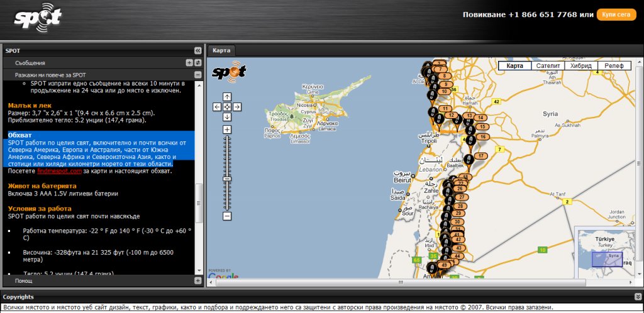Collapse the Copyrights bar using the chevron icon

pos(638,297)
